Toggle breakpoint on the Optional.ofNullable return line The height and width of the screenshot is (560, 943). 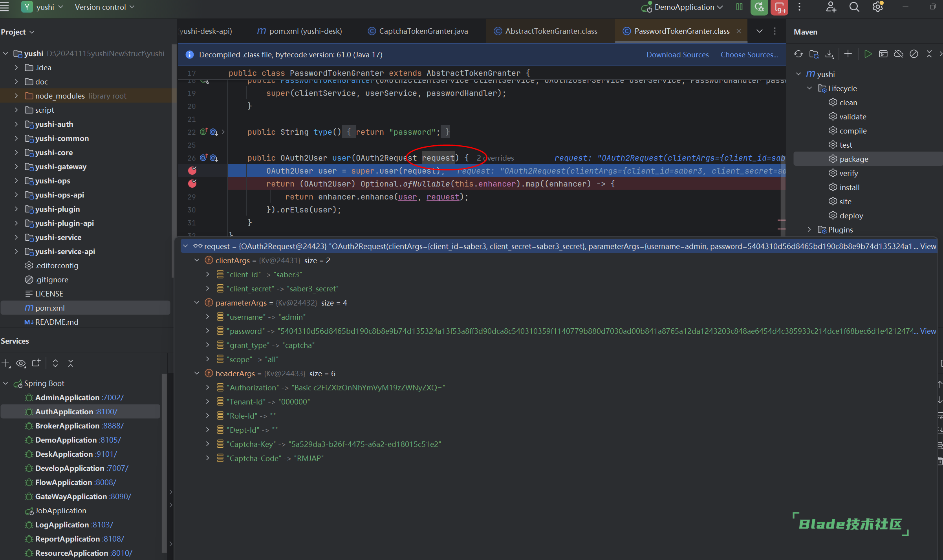pos(192,183)
